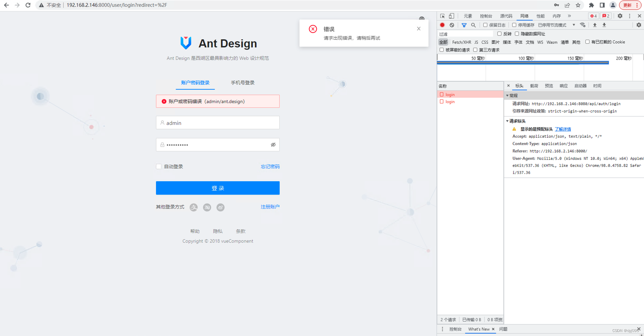The width and height of the screenshot is (644, 336).
Task: Switch to the 控制台 DevTools tab
Action: click(x=486, y=16)
